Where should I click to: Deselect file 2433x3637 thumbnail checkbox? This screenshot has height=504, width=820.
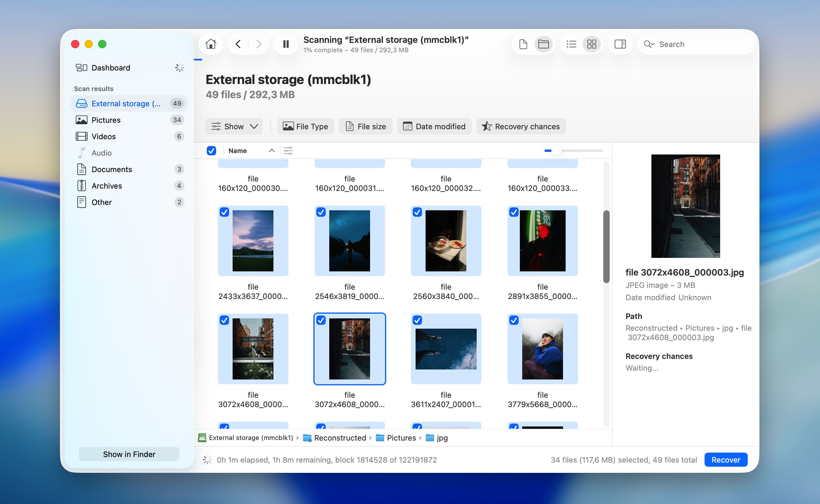[224, 212]
